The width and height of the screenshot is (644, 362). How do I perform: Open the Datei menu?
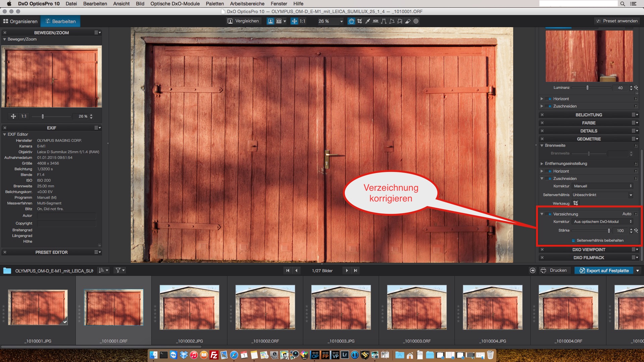71,4
